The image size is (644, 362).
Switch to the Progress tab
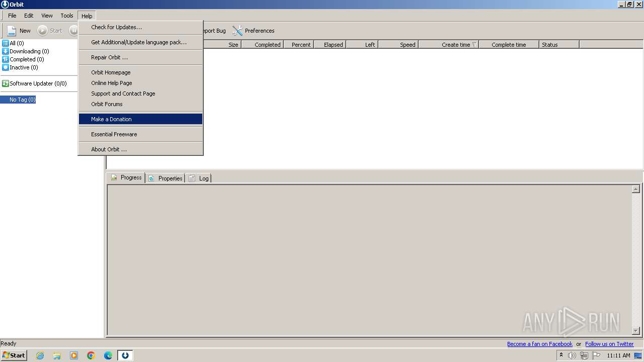(126, 177)
